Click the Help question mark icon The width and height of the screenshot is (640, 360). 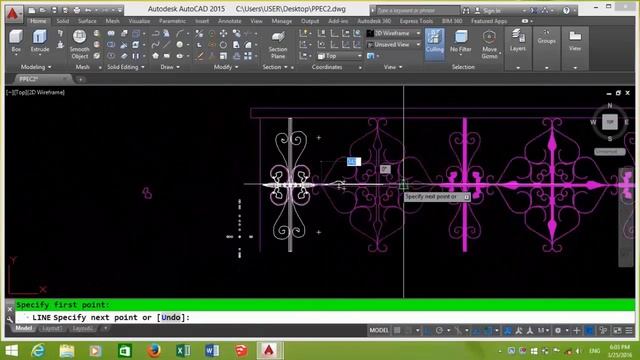(x=566, y=11)
